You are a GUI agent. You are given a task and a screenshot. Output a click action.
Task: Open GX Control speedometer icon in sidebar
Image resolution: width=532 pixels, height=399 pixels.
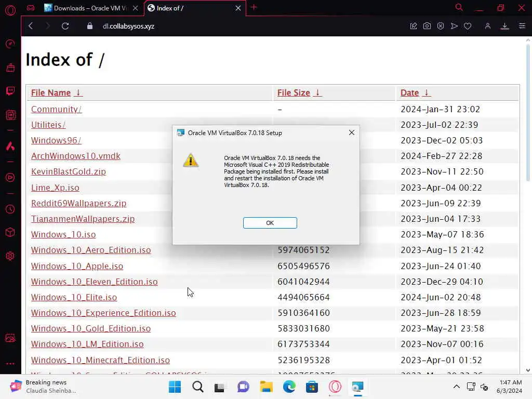pyautogui.click(x=10, y=44)
